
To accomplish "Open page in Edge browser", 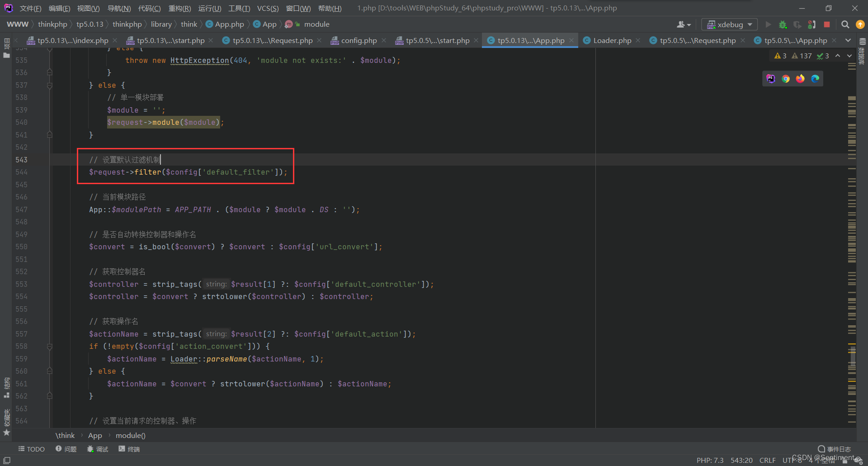I will coord(815,79).
